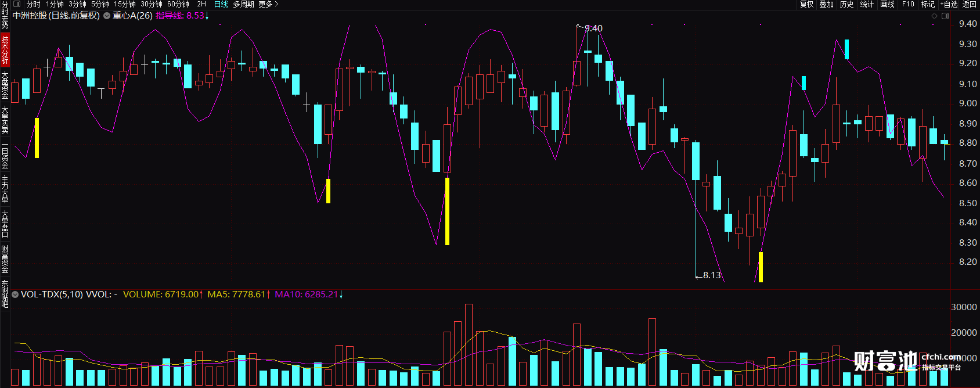This screenshot has width=980, height=388.
Task: Select the 技术分析 sidebar tab
Action: pyautogui.click(x=5, y=50)
